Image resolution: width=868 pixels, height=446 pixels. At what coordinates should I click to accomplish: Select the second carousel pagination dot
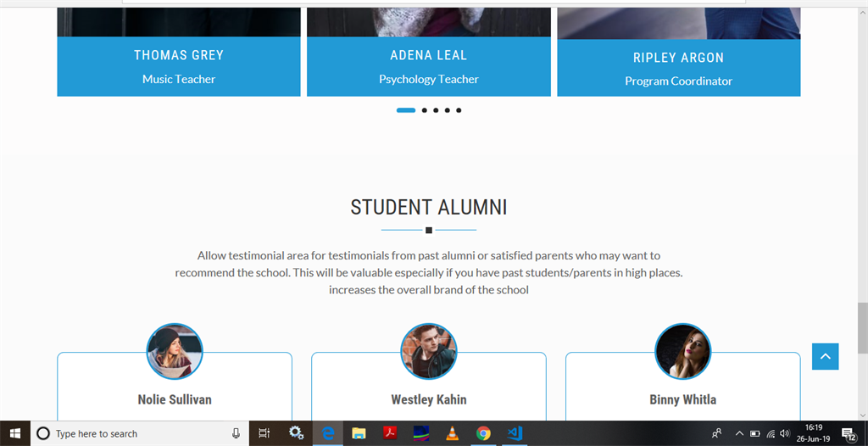pyautogui.click(x=424, y=110)
